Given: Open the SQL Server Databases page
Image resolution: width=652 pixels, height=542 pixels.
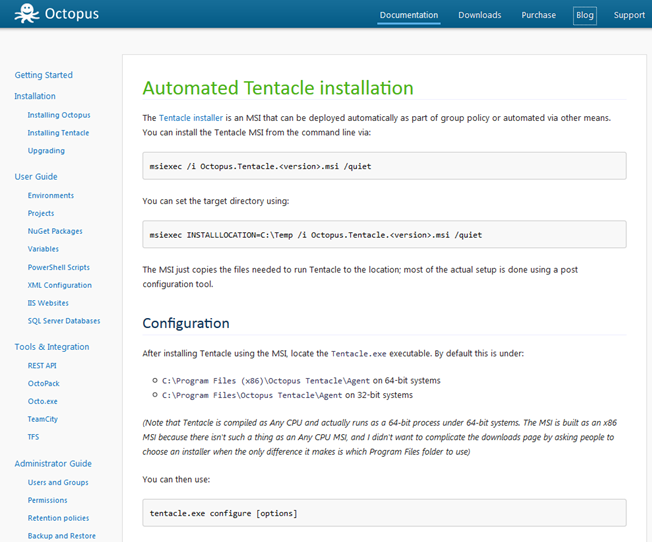Looking at the screenshot, I should coord(64,321).
